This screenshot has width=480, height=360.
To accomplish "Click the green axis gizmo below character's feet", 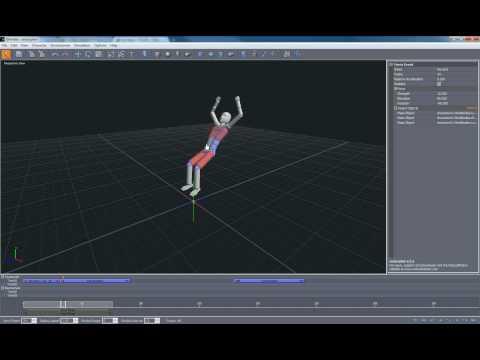I will 194,211.
